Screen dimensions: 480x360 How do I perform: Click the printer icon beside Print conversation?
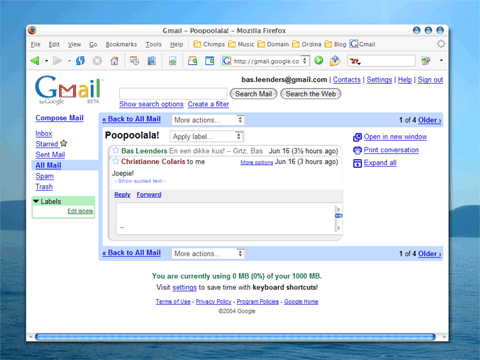click(357, 150)
